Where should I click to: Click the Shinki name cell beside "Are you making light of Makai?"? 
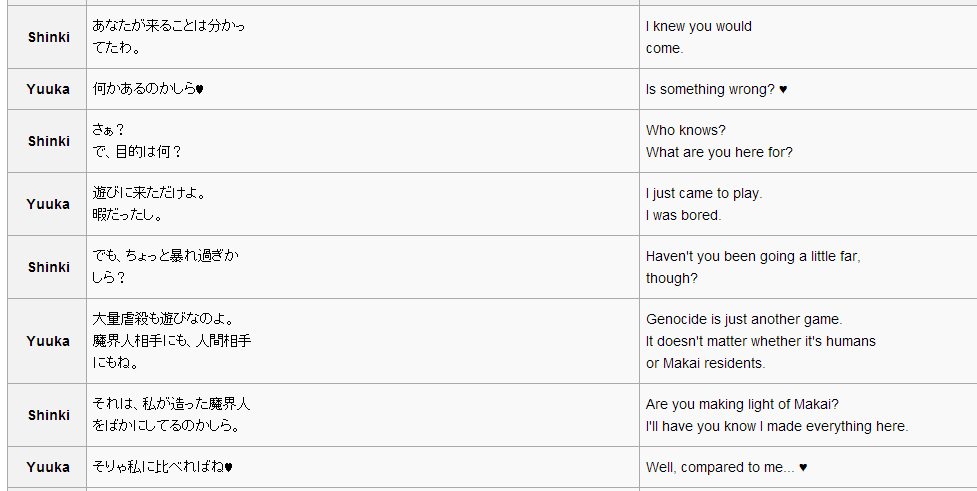[48, 415]
